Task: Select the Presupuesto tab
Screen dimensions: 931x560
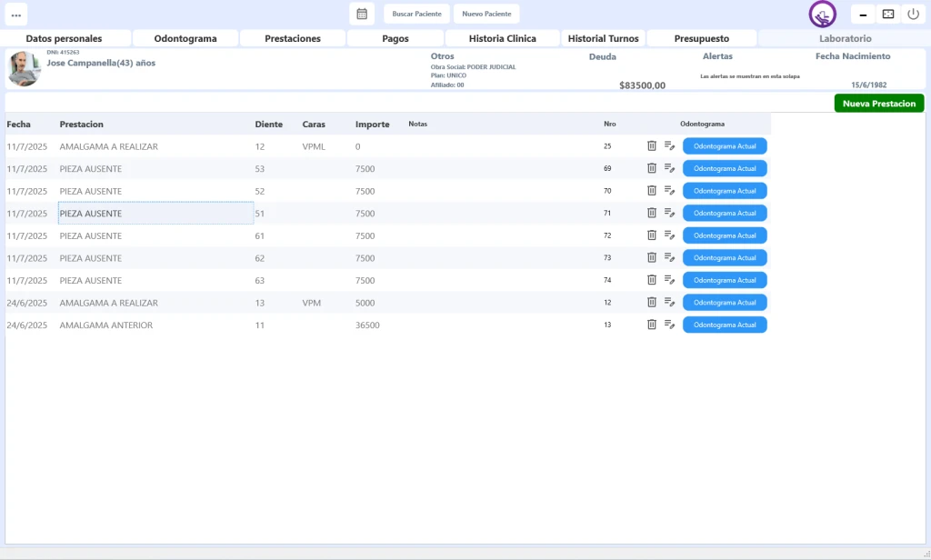Action: [701, 38]
